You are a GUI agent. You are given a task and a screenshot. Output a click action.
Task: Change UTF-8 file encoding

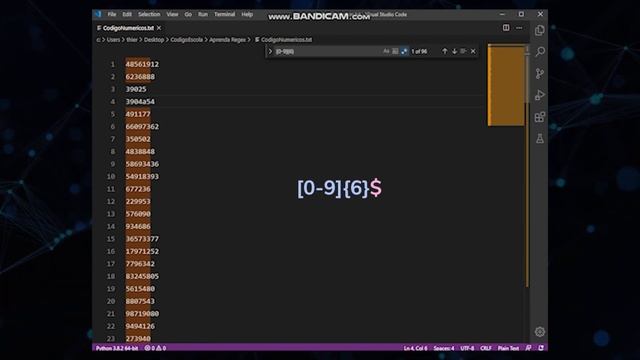click(x=467, y=348)
